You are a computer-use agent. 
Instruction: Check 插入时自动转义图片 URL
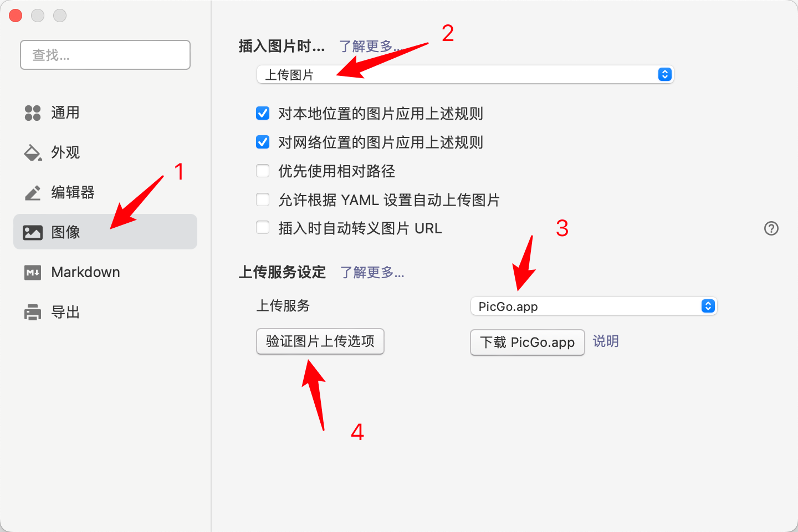click(x=263, y=228)
